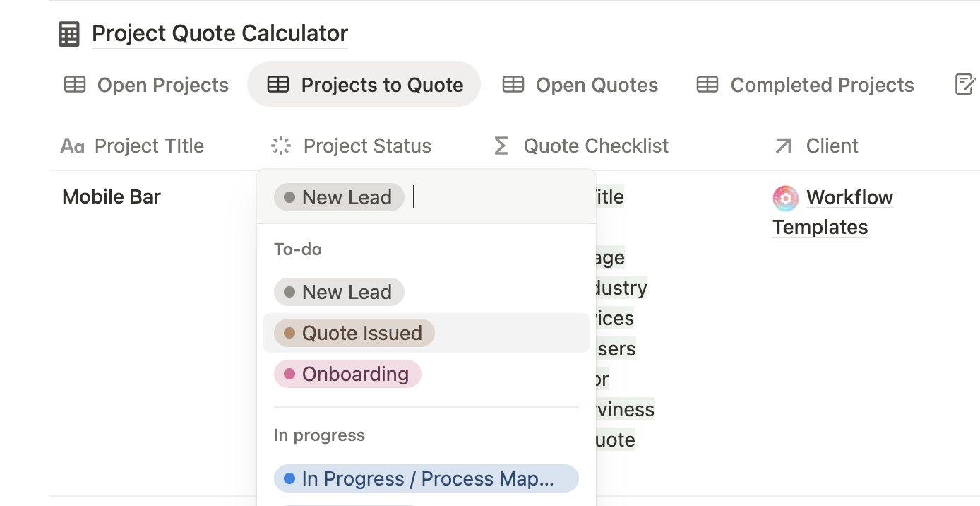980x506 pixels.
Task: Choose the Quote Issued status option
Action: [x=361, y=333]
